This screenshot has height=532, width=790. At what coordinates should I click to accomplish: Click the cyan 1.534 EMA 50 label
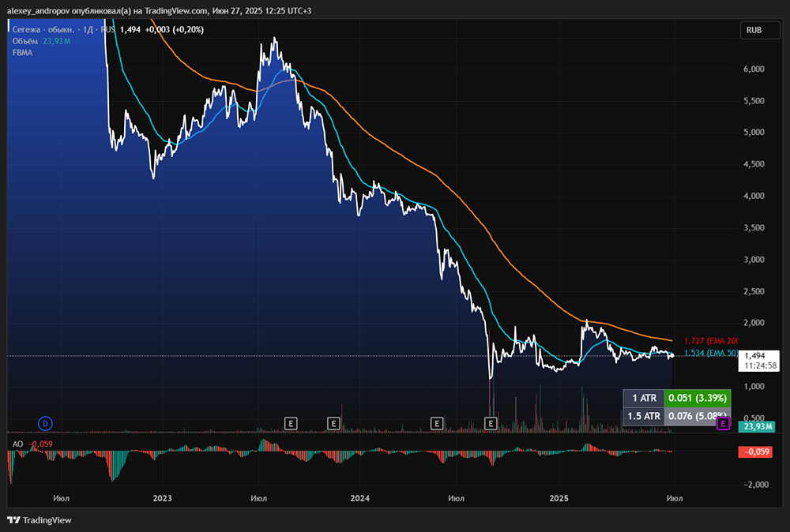click(x=711, y=353)
